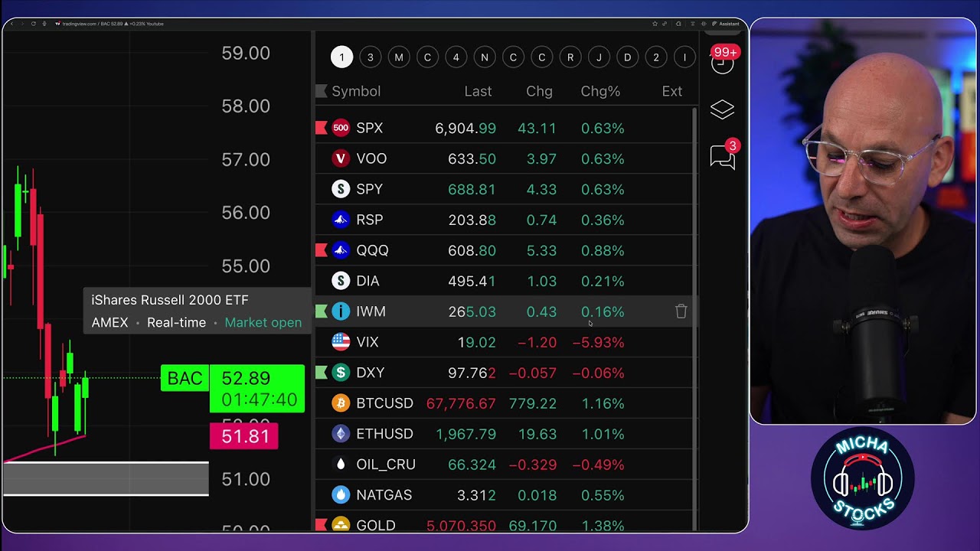The image size is (980, 551).
Task: Click the Ethereum logo beside ETHUSD
Action: coord(341,434)
